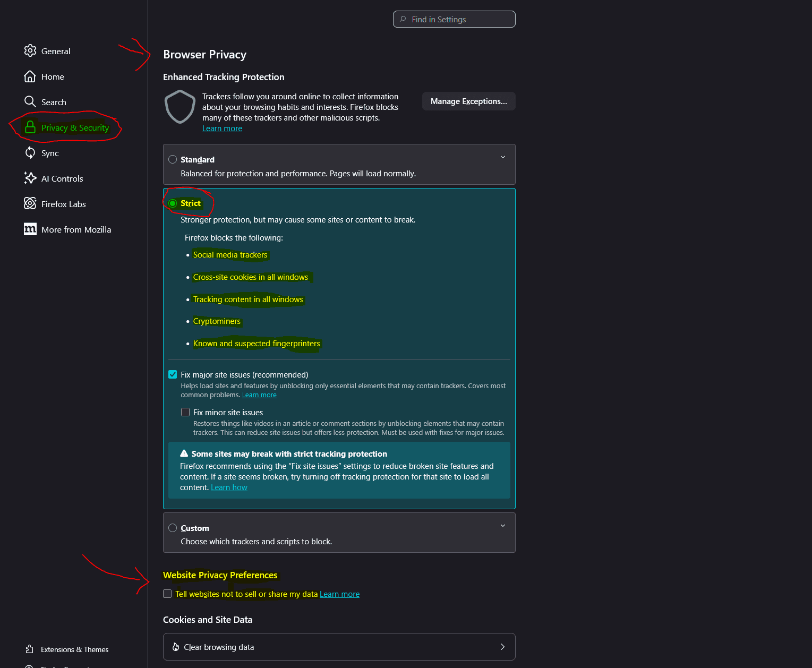
Task: Open Learn more for website privacy preference
Action: (339, 594)
